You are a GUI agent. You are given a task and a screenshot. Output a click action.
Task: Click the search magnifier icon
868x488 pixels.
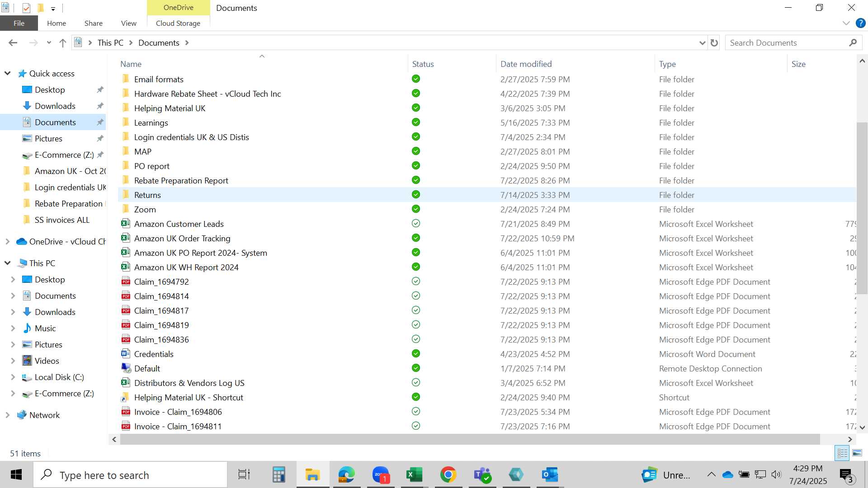click(x=853, y=42)
